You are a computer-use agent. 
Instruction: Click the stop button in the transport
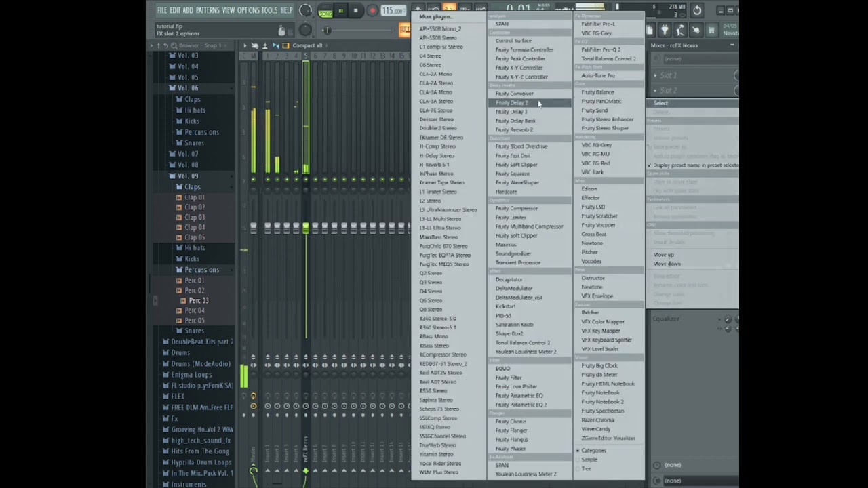point(355,11)
